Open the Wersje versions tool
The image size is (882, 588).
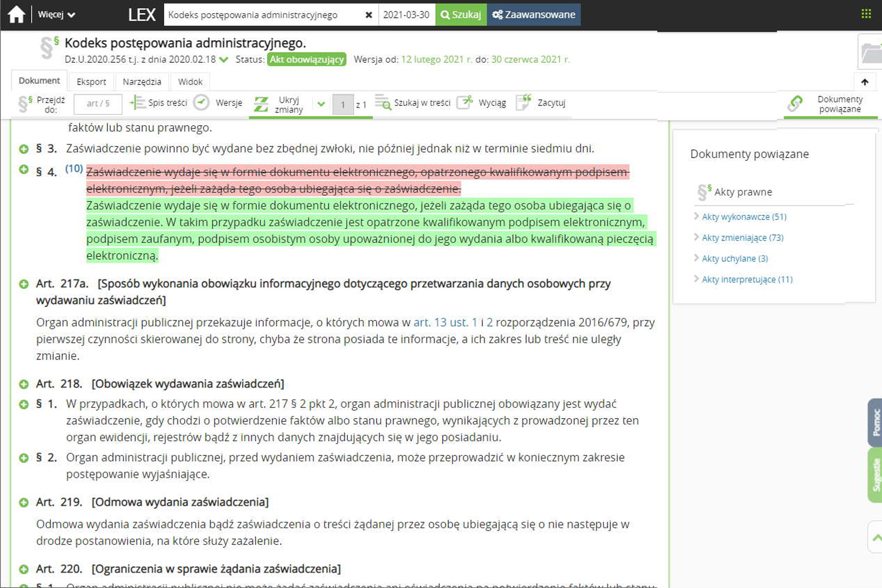coord(218,103)
